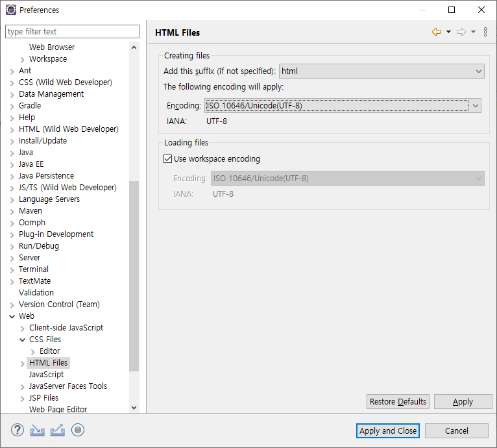The height and width of the screenshot is (448, 497).
Task: Expand the Java EE node
Action: (x=12, y=165)
